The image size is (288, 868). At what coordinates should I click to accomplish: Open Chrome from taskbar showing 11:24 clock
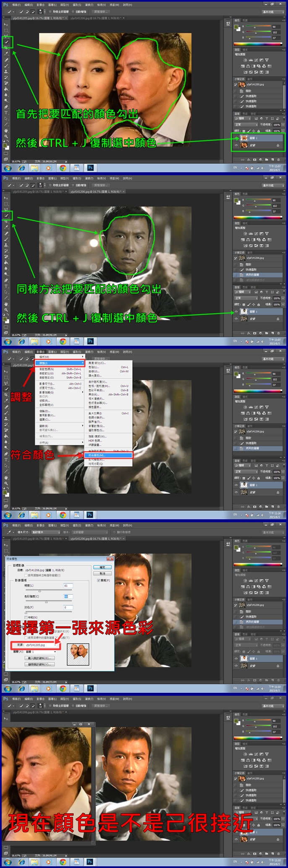(63, 515)
